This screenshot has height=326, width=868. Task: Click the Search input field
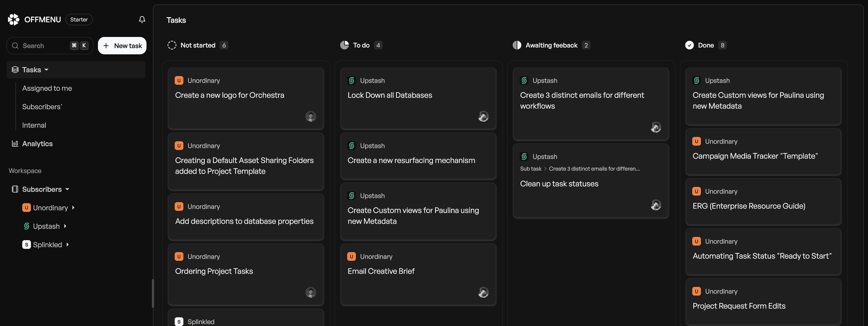point(50,46)
